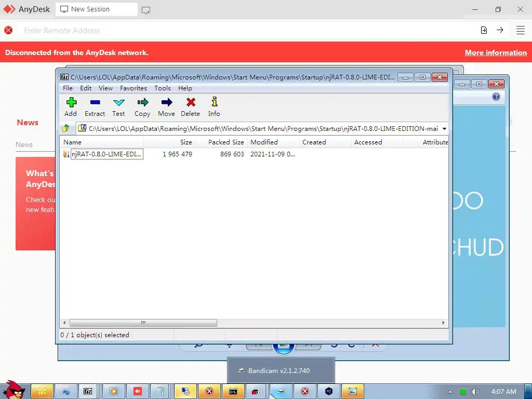Click the dark hexagon NJ taskbar icon

(328, 392)
